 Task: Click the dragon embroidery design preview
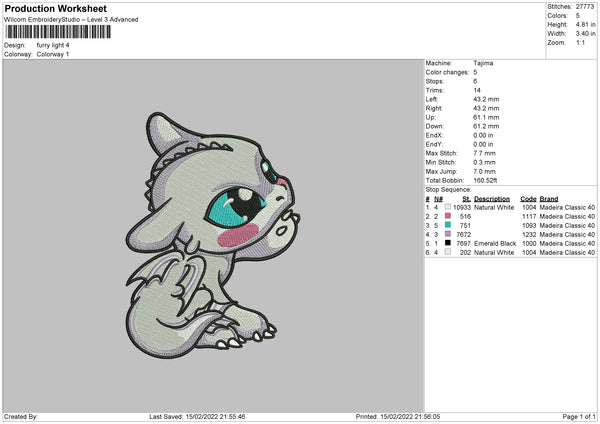[x=213, y=235]
